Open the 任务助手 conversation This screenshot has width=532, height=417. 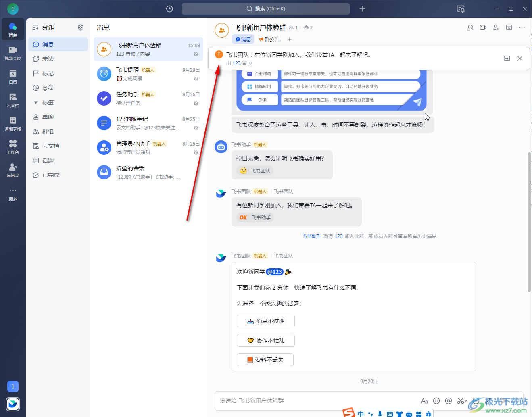coord(148,98)
